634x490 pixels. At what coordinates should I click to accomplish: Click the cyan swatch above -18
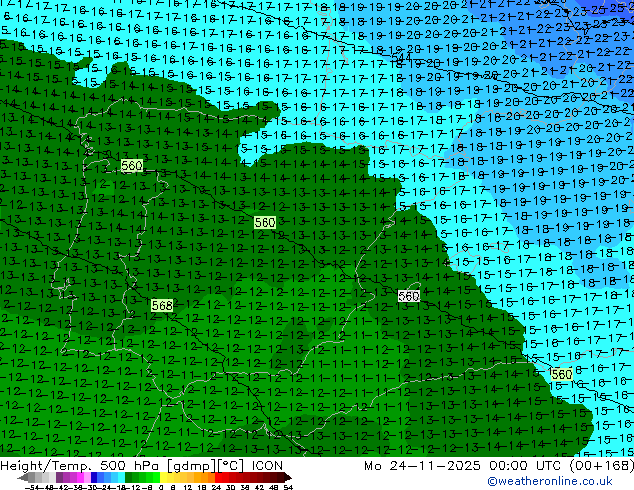coord(121,477)
